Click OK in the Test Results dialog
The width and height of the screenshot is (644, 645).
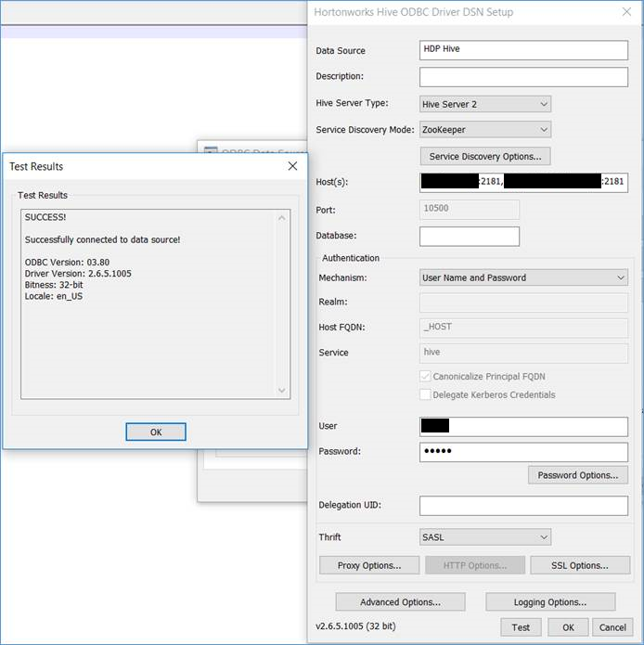pos(156,432)
